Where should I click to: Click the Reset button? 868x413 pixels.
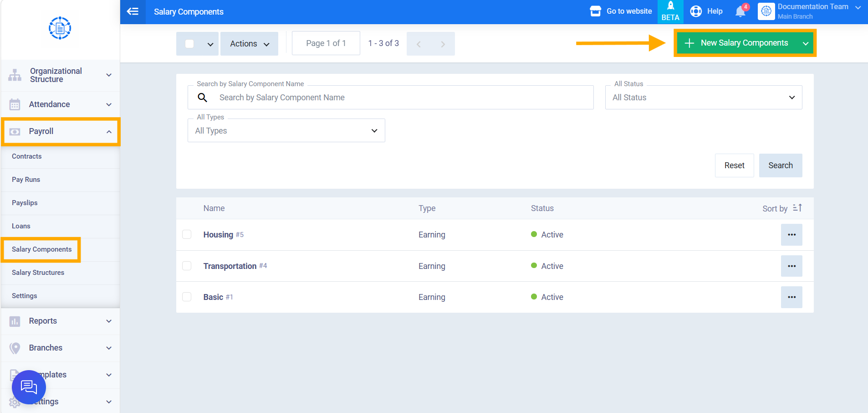[x=734, y=165]
